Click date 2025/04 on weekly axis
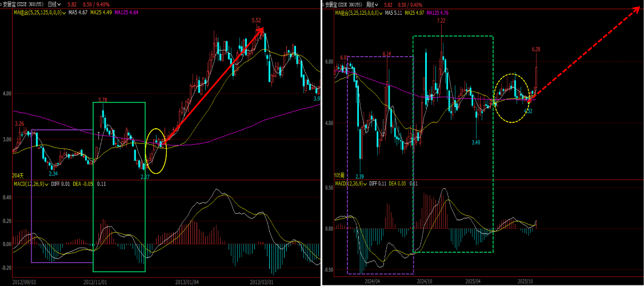644x286 pixels. coord(474,282)
